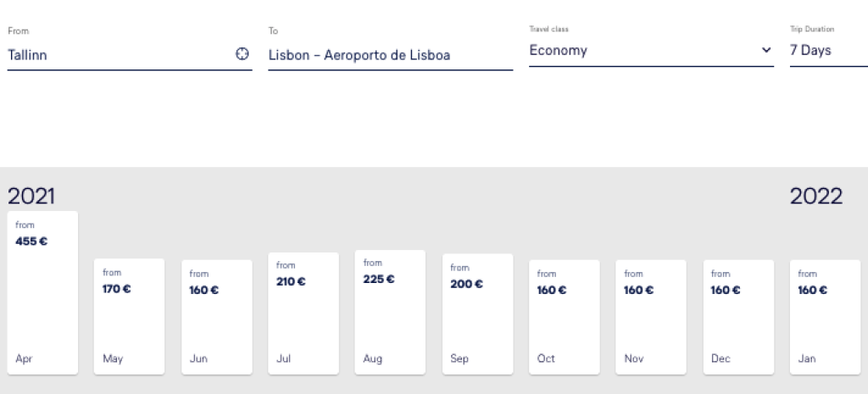This screenshot has width=868, height=394.
Task: Click the Travel class label
Action: (548, 30)
